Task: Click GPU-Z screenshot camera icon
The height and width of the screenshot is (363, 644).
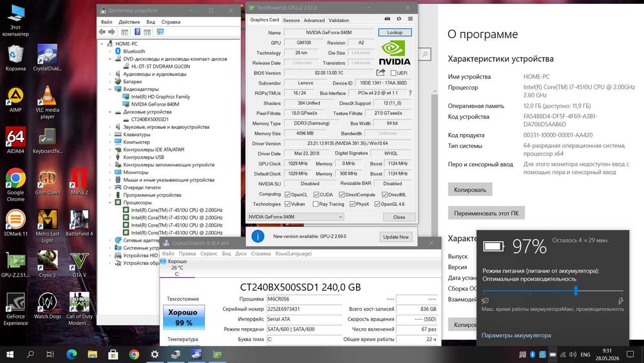Action: [387, 19]
